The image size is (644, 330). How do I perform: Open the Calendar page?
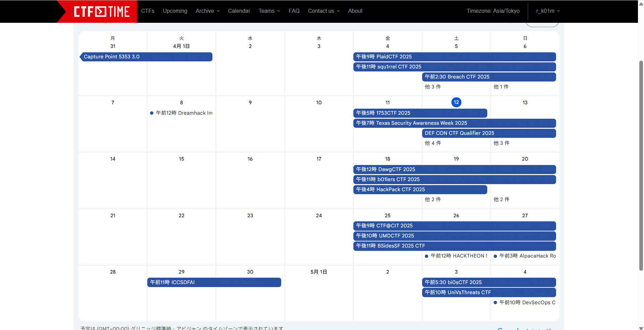click(239, 11)
